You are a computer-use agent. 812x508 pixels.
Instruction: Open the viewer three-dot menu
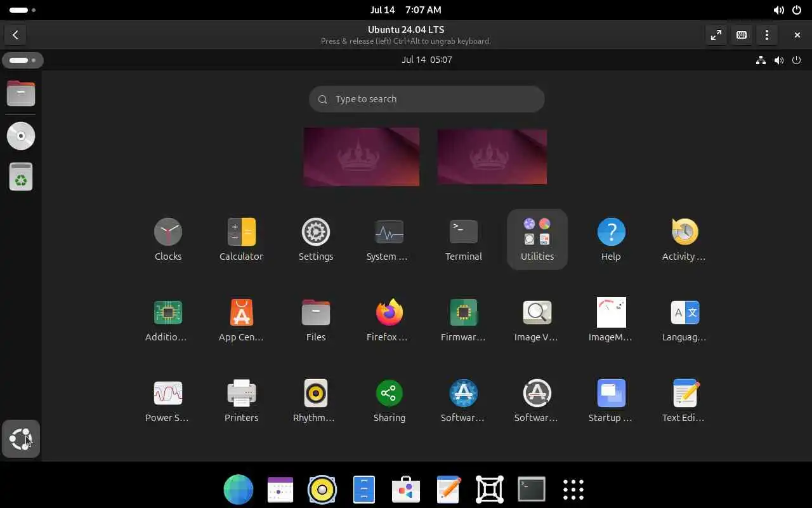point(767,35)
